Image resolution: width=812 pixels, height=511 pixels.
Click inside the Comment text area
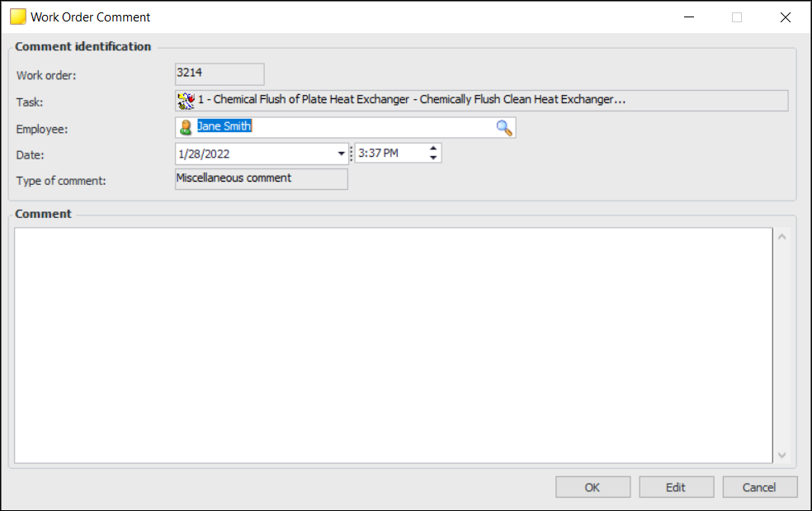393,345
